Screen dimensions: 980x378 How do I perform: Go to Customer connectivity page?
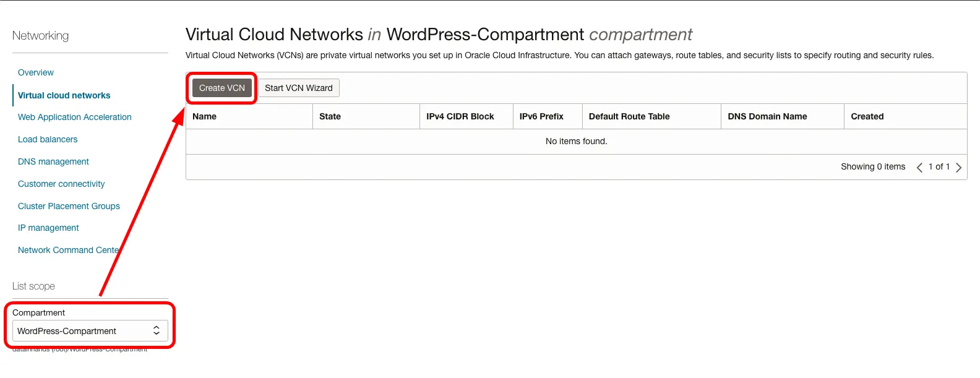coord(61,184)
